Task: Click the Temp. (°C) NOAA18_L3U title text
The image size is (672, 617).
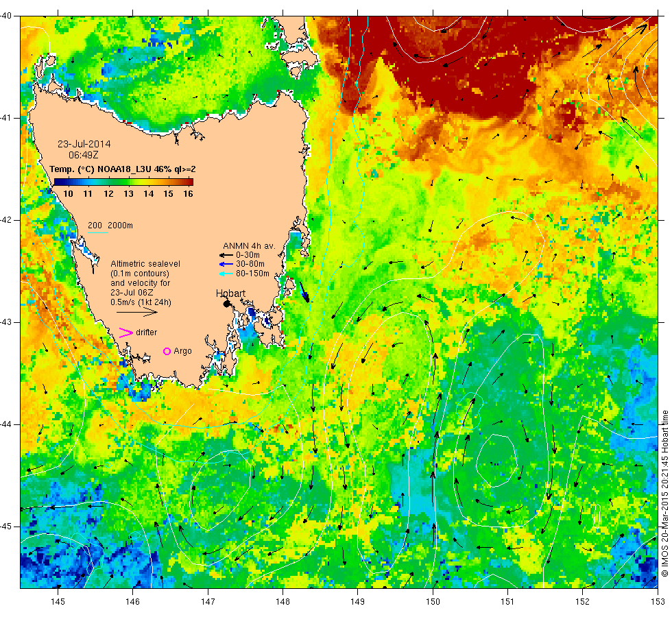Action: click(x=123, y=169)
